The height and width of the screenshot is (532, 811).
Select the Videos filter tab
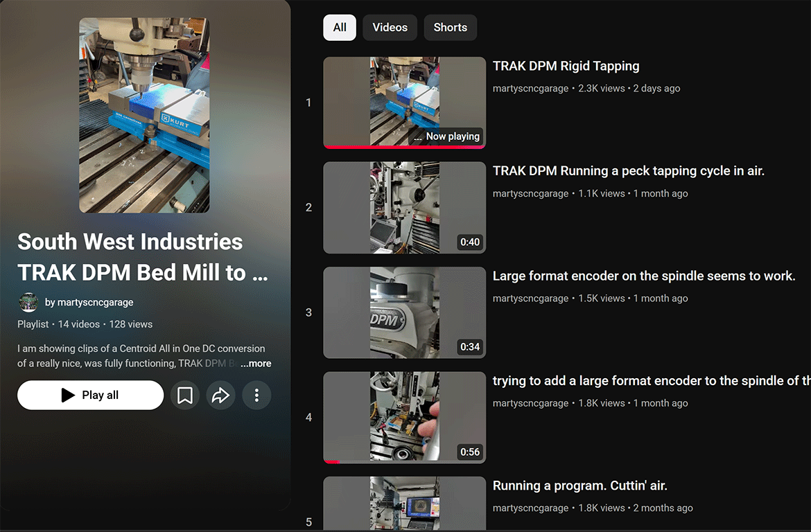390,27
